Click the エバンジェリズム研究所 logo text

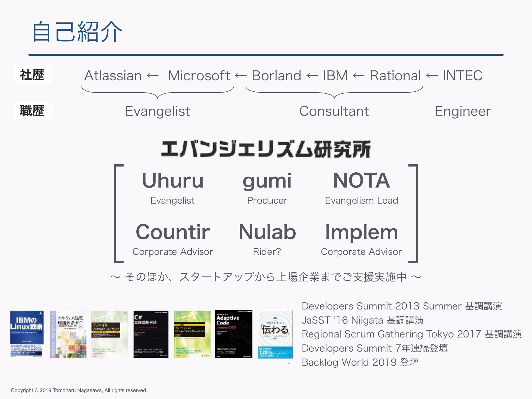pos(266,149)
